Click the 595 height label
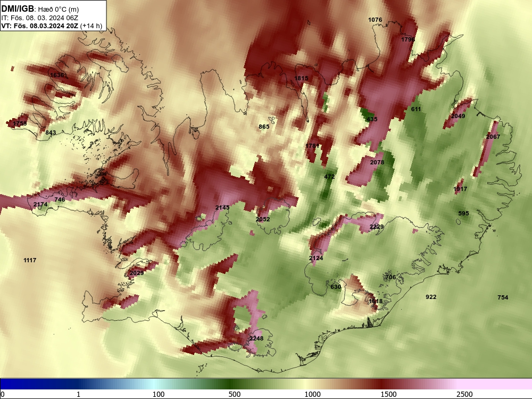 (x=463, y=213)
